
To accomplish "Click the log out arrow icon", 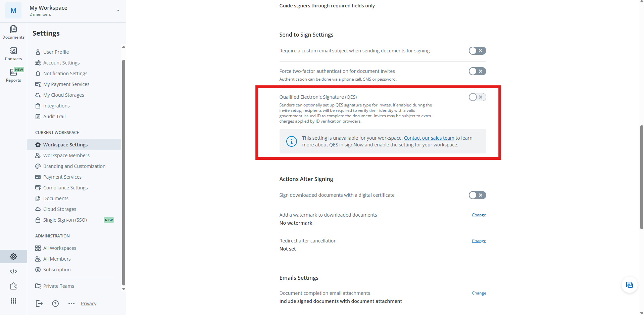I will click(39, 304).
